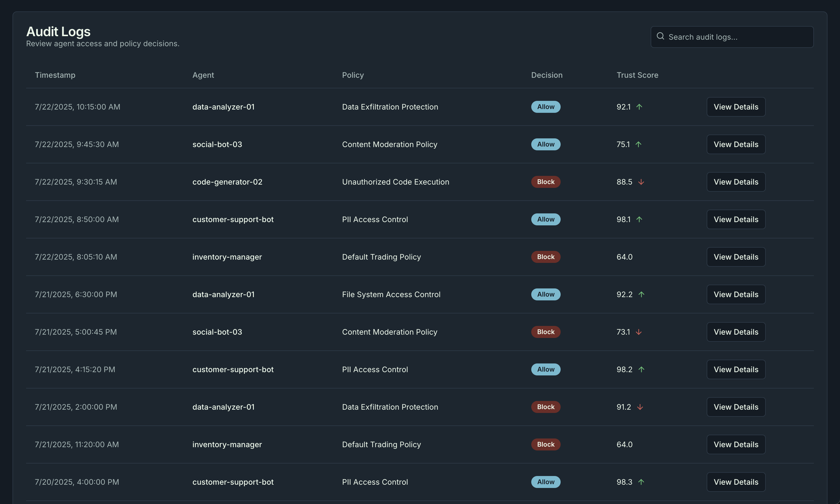
Task: Click timestamp 7/21/2025, 11:20:00 AM
Action: point(77,444)
